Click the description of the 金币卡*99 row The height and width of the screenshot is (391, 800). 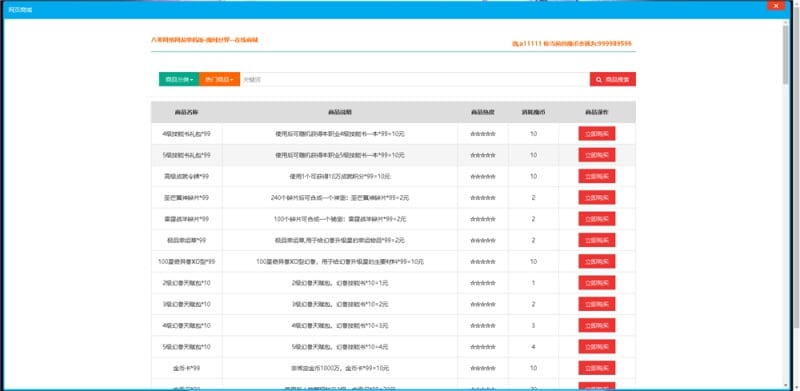coord(340,368)
